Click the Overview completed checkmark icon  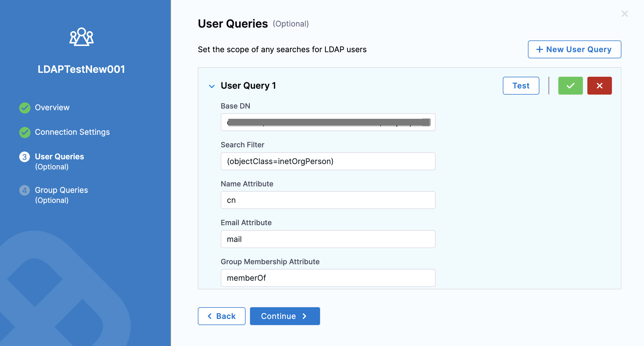coord(25,108)
